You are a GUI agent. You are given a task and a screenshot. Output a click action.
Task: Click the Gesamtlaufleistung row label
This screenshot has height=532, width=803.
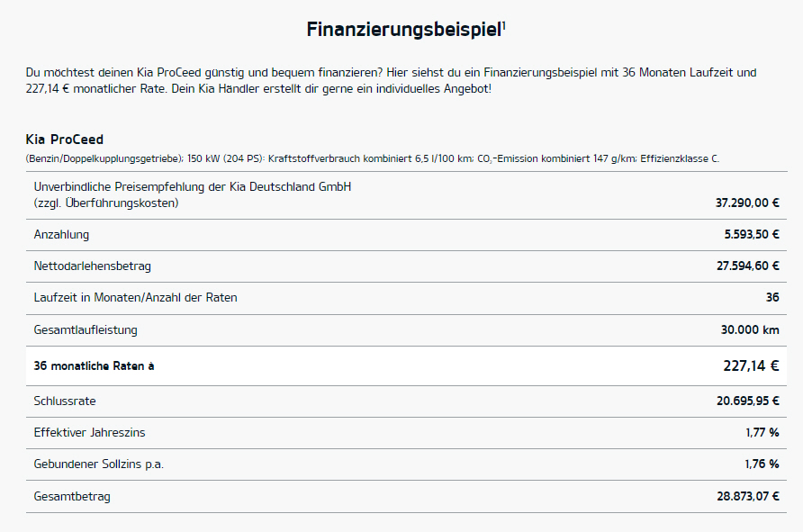click(x=86, y=329)
